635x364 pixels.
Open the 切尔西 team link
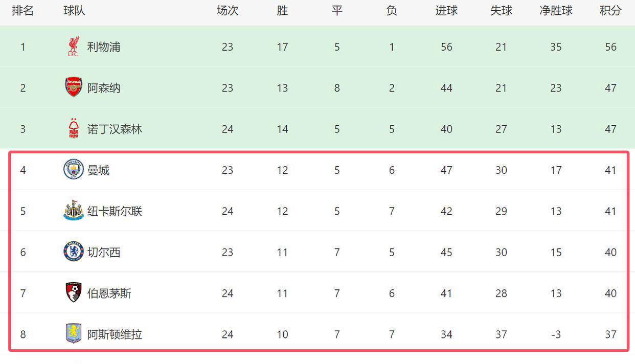point(104,252)
